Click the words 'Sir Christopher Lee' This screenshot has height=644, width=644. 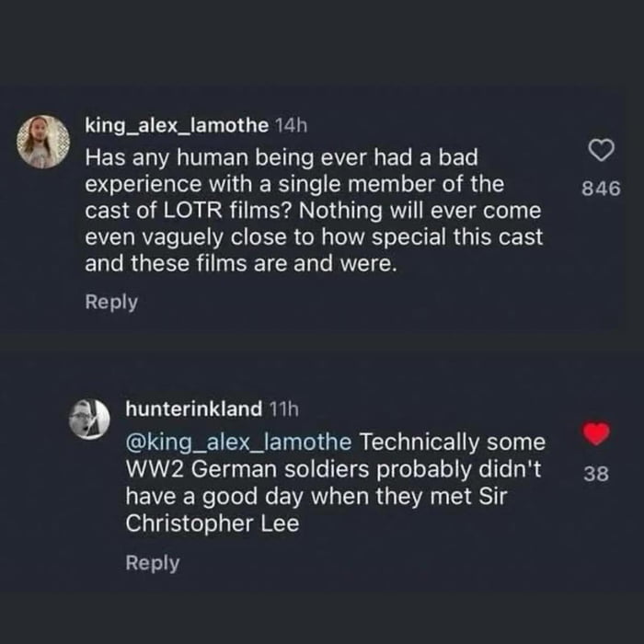(304, 511)
